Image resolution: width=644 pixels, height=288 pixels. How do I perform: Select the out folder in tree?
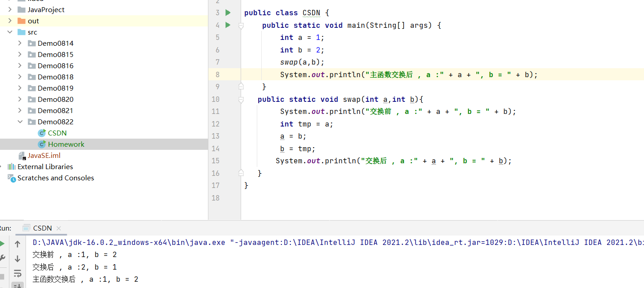(33, 21)
